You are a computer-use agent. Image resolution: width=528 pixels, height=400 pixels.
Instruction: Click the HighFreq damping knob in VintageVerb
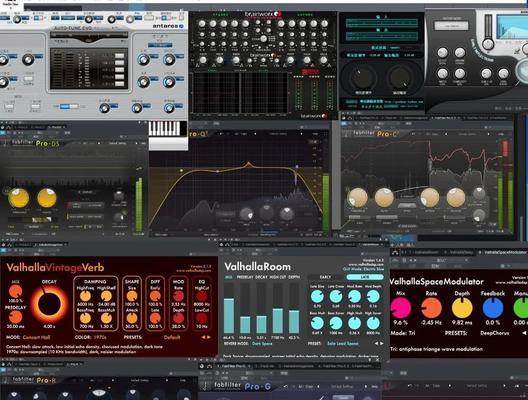pyautogui.click(x=85, y=296)
